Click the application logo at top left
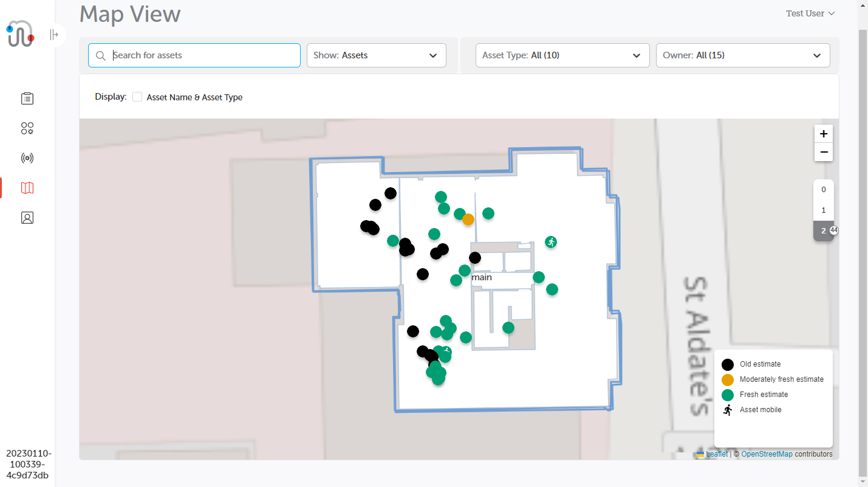The height and width of the screenshot is (487, 868). 21,34
